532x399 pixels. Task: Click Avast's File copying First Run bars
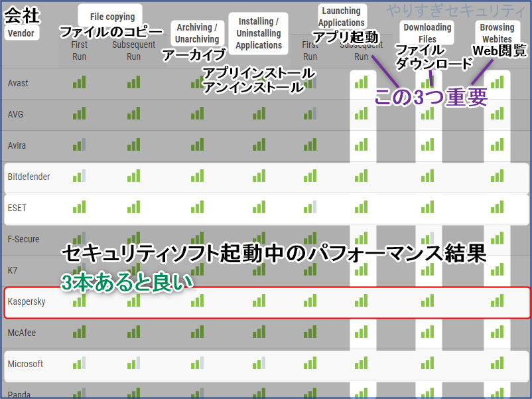tap(79, 82)
